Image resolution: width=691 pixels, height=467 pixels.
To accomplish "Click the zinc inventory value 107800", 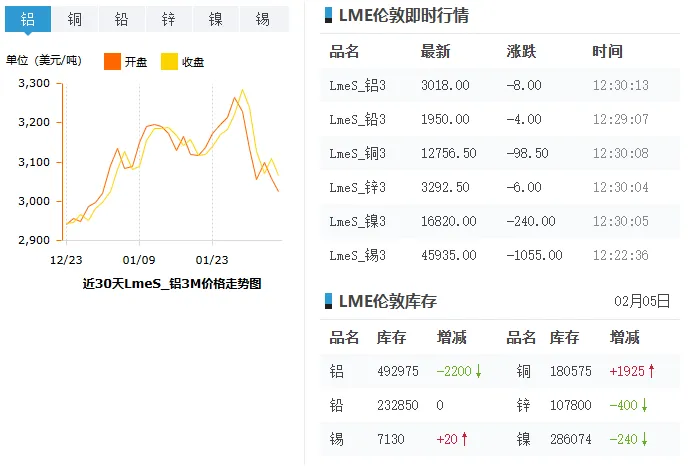I will [571, 405].
